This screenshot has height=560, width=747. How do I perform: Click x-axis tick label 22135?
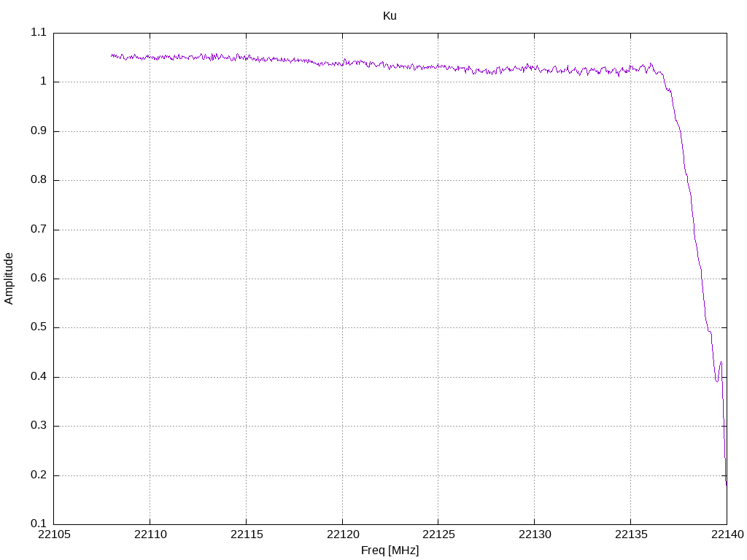(x=631, y=534)
